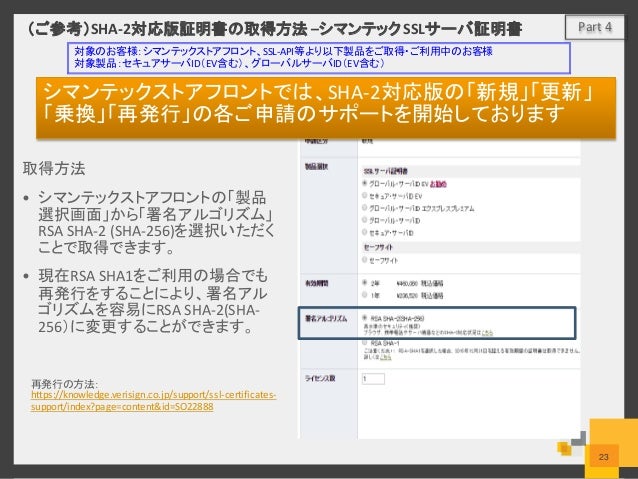Click the ライセンス数 row label
This screenshot has height=479, width=638.
click(320, 378)
